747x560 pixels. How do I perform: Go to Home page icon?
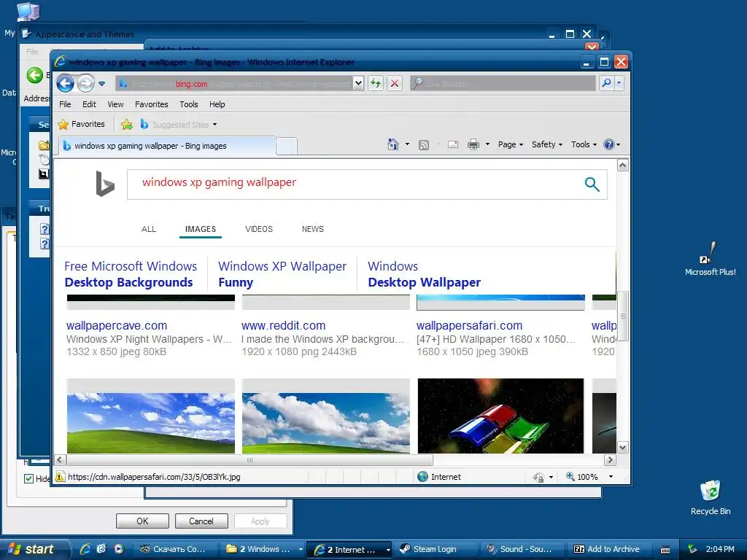pyautogui.click(x=393, y=144)
